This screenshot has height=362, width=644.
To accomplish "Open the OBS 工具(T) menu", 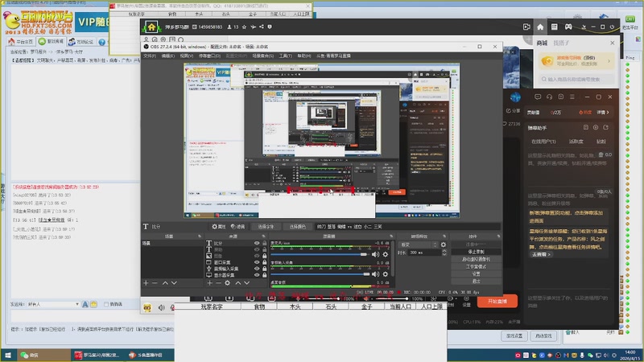I will (286, 56).
